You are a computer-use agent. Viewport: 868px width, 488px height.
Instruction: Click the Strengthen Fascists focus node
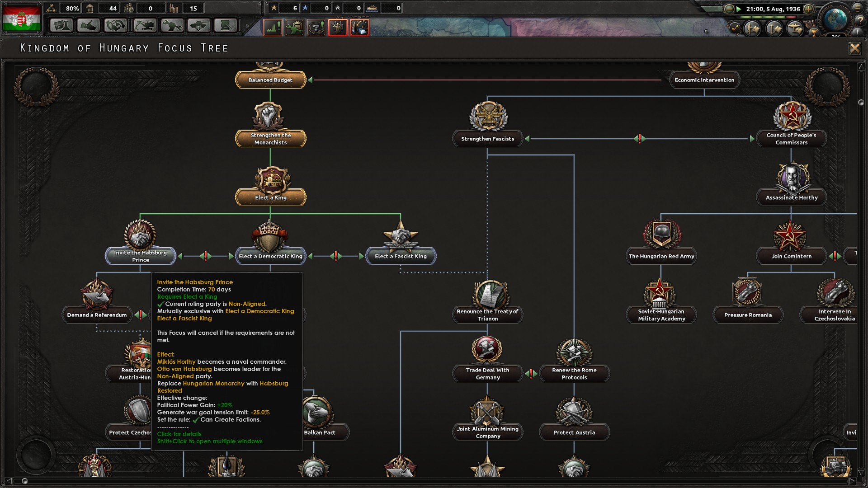tap(487, 139)
